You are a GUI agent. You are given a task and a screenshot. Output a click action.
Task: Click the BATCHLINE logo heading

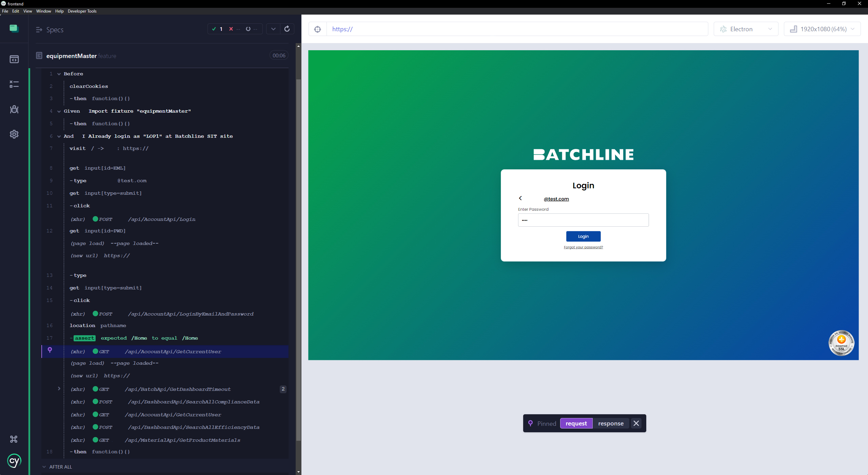pyautogui.click(x=583, y=155)
